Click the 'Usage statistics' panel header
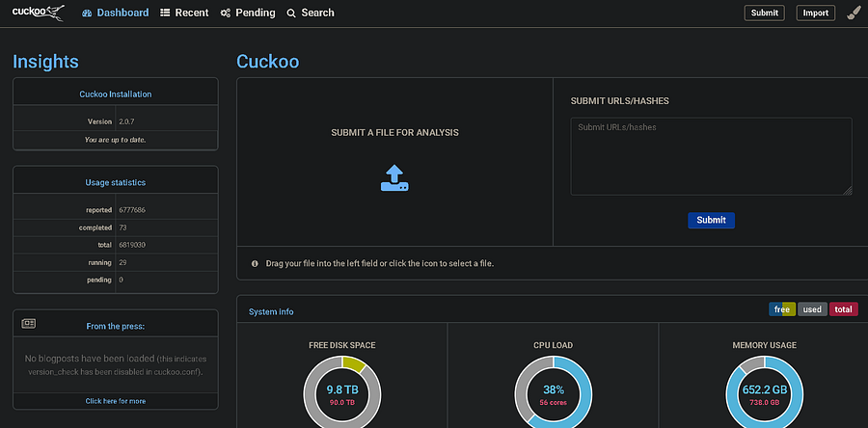 click(x=116, y=182)
